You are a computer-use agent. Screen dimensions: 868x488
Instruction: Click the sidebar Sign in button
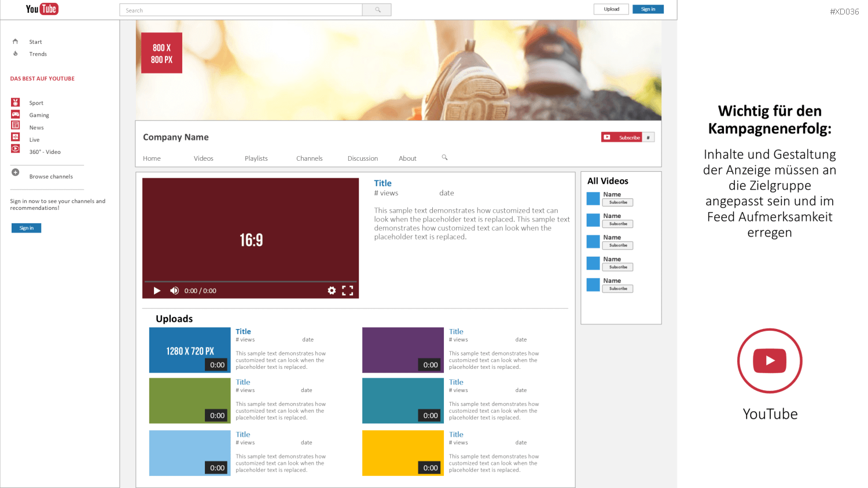(x=26, y=228)
